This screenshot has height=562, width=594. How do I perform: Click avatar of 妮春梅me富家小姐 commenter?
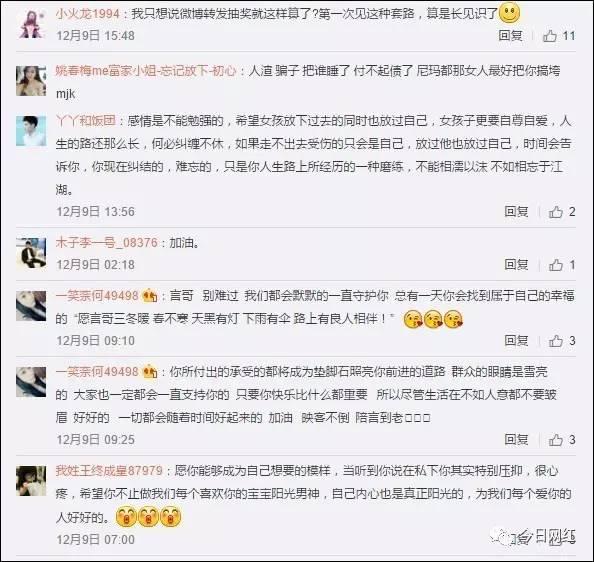(x=31, y=81)
